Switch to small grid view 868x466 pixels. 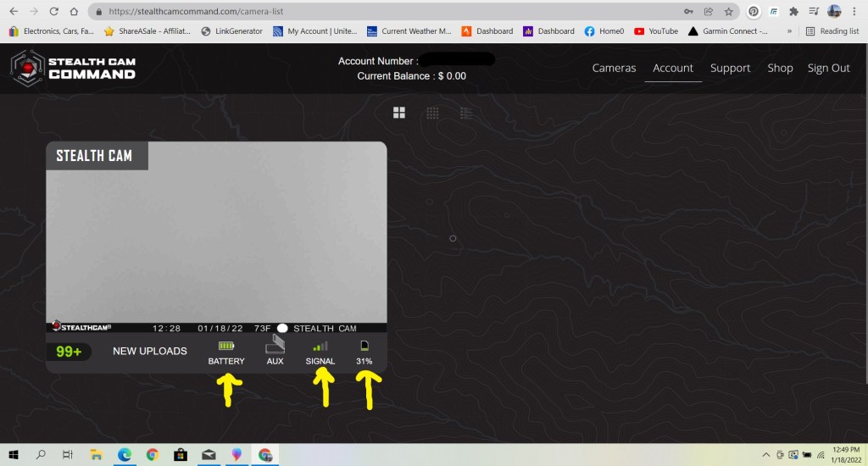tap(432, 113)
